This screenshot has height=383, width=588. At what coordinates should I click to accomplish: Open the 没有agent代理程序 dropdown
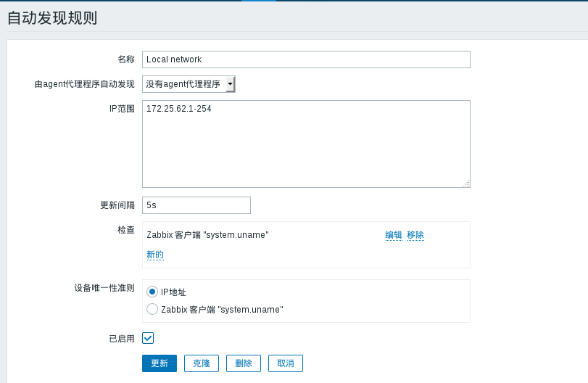click(x=189, y=84)
